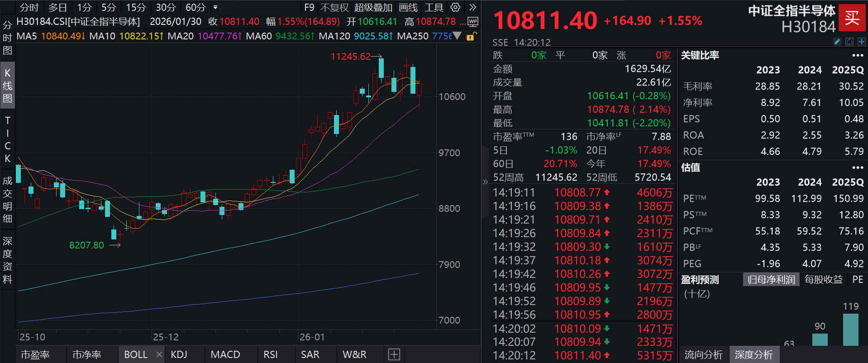
Task: Add a new indicator with plus box
Action: (394, 354)
